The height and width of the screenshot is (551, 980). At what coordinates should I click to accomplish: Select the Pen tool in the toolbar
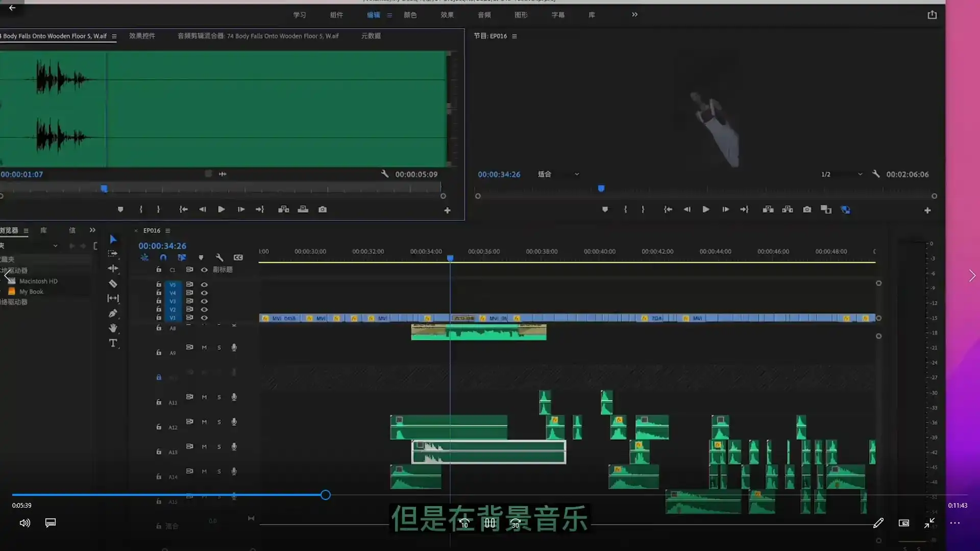(x=113, y=313)
